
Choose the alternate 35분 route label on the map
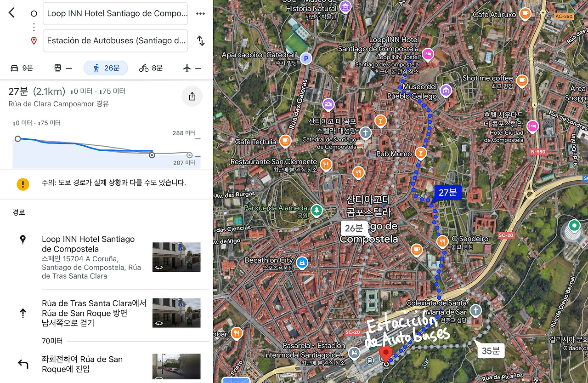pyautogui.click(x=491, y=351)
